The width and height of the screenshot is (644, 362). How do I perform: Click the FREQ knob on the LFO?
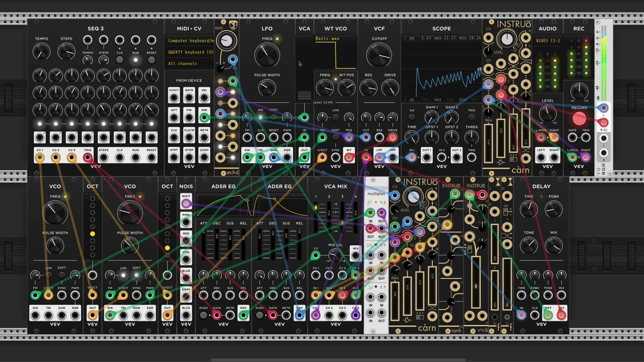click(267, 56)
